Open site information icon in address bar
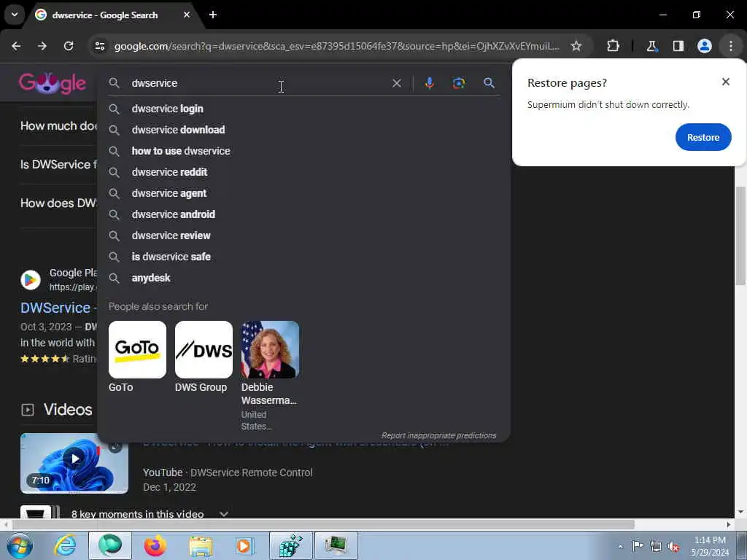The image size is (747, 560). pyautogui.click(x=99, y=46)
